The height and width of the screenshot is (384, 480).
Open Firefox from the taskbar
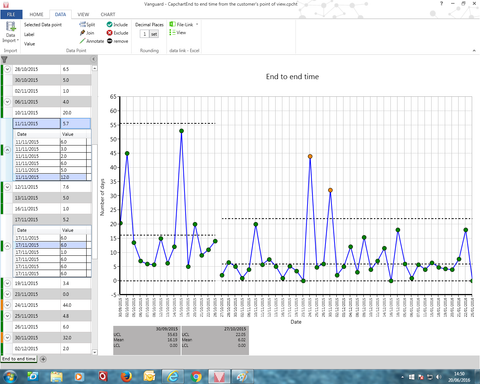coord(126,377)
